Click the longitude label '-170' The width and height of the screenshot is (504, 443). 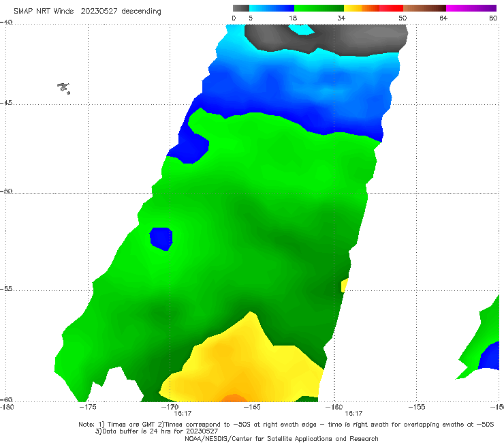coord(170,407)
